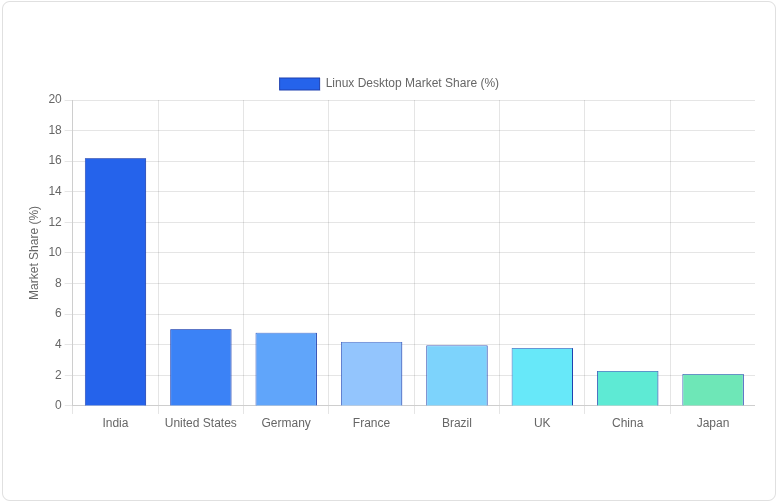Toggle the Linux Desktop Market Share legend swatch
The height and width of the screenshot is (504, 779).
(299, 84)
